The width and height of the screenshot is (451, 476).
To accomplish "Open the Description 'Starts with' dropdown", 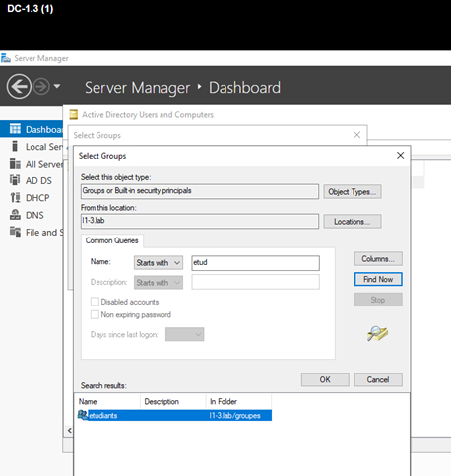I will (159, 283).
